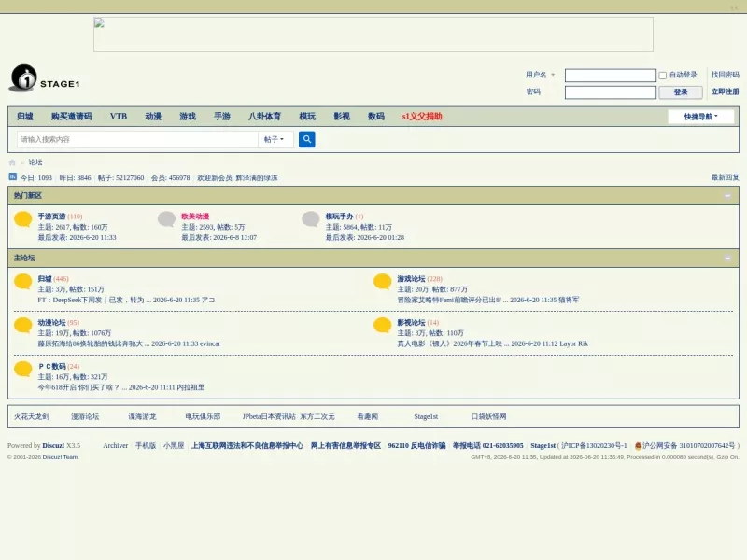This screenshot has height=560, width=747.
Task: Open the 动漫论坛 forum title link
Action: (52, 322)
